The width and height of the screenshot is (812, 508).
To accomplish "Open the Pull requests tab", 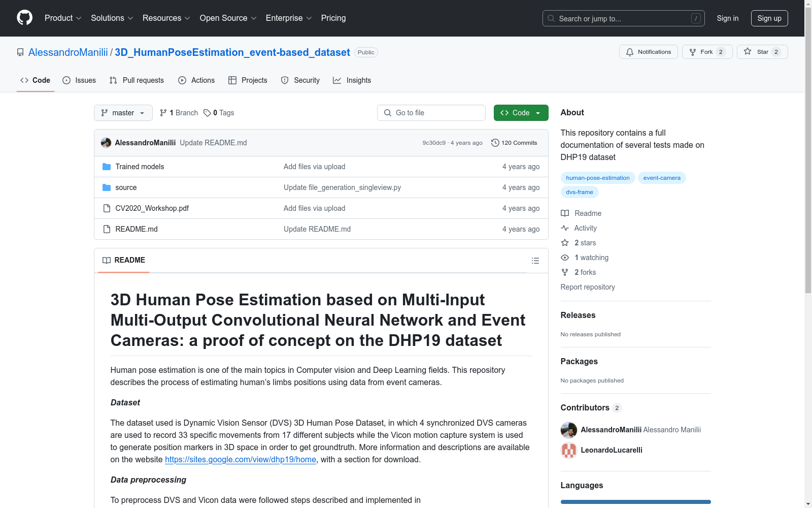I will (x=137, y=80).
